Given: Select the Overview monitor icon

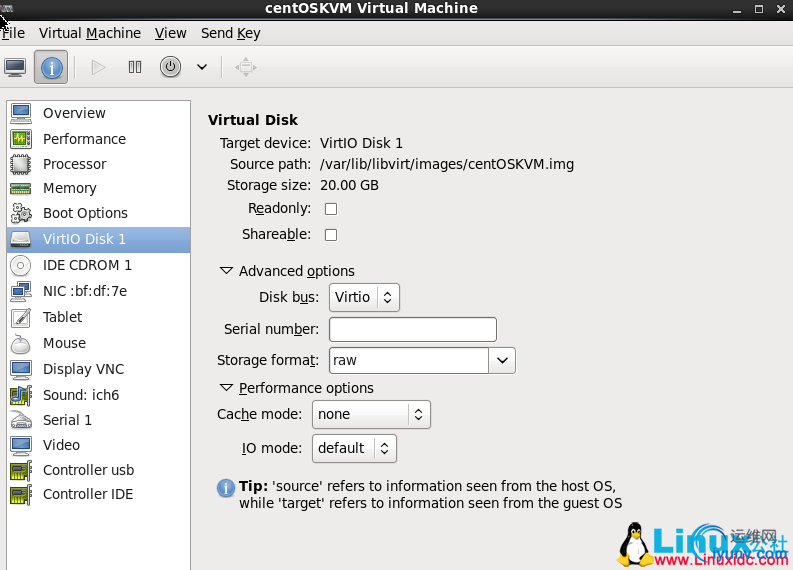Looking at the screenshot, I should click(21, 113).
